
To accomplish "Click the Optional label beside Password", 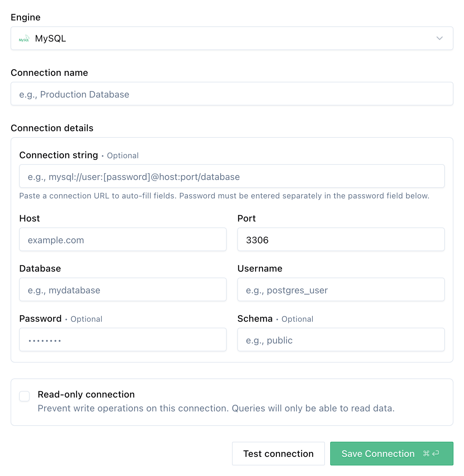I will click(86, 319).
